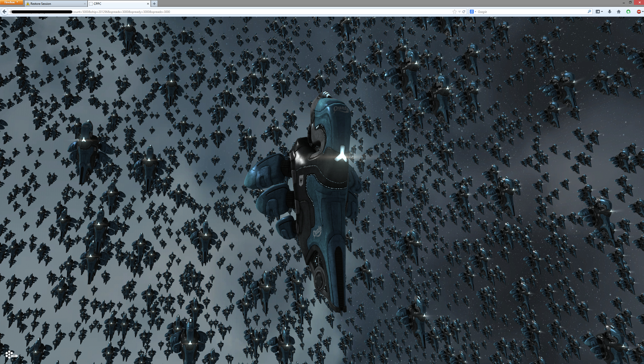Close the Restore Session tab
This screenshot has width=644, height=364.
click(x=85, y=4)
